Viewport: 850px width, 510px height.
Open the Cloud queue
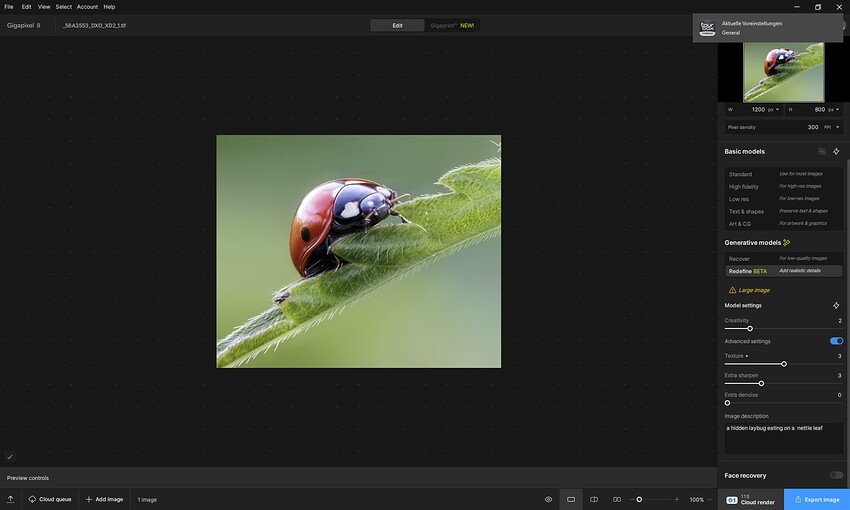[x=49, y=499]
